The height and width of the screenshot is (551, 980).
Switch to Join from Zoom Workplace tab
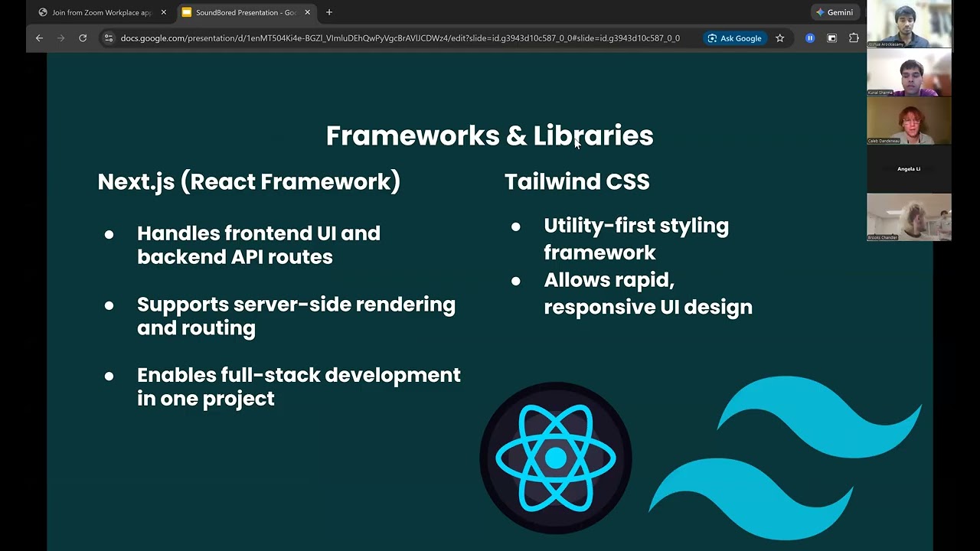103,12
